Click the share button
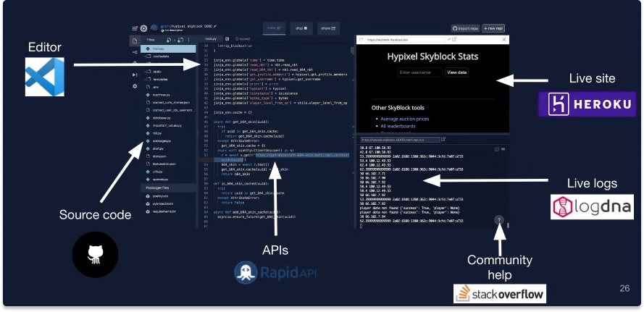Image resolution: width=644 pixels, height=312 pixels. 328,28
